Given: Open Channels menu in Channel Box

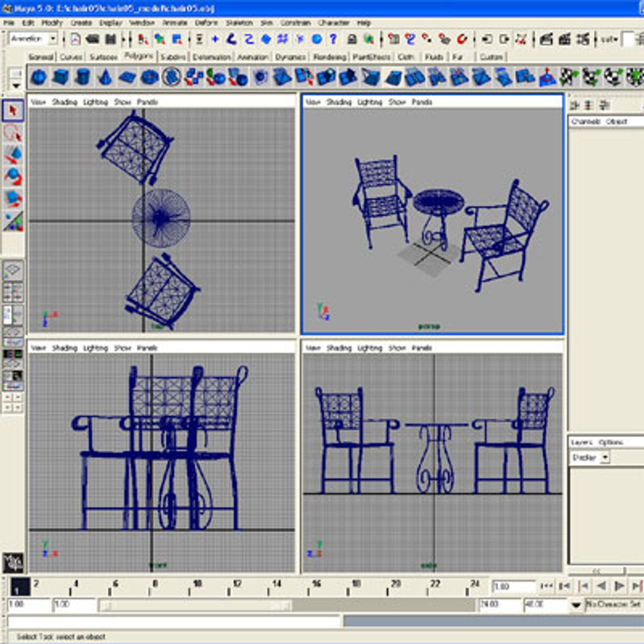Looking at the screenshot, I should click(x=586, y=122).
